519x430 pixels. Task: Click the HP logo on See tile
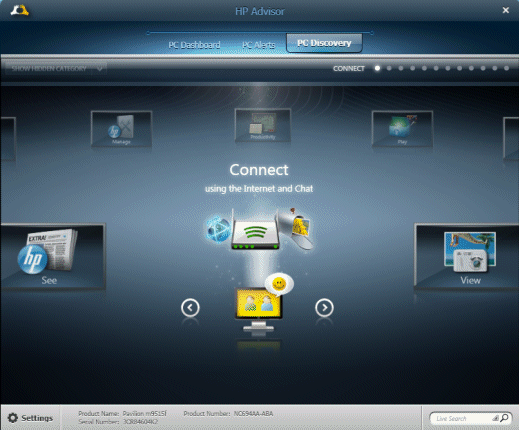[32, 259]
